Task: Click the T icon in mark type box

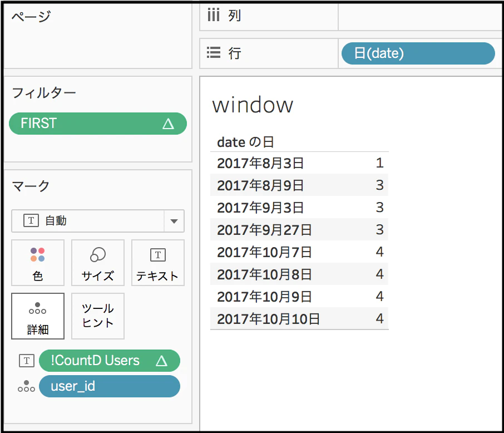Action: 31,221
